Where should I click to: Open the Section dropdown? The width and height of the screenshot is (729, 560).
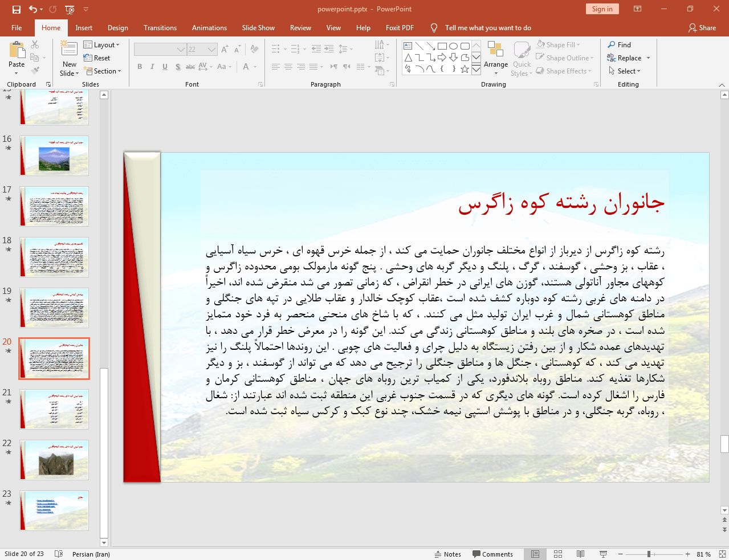point(103,71)
